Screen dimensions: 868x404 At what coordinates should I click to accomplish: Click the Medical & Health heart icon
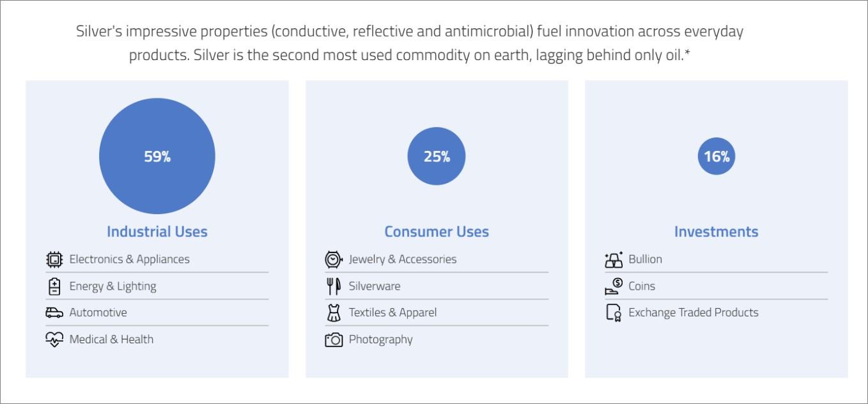coord(54,339)
